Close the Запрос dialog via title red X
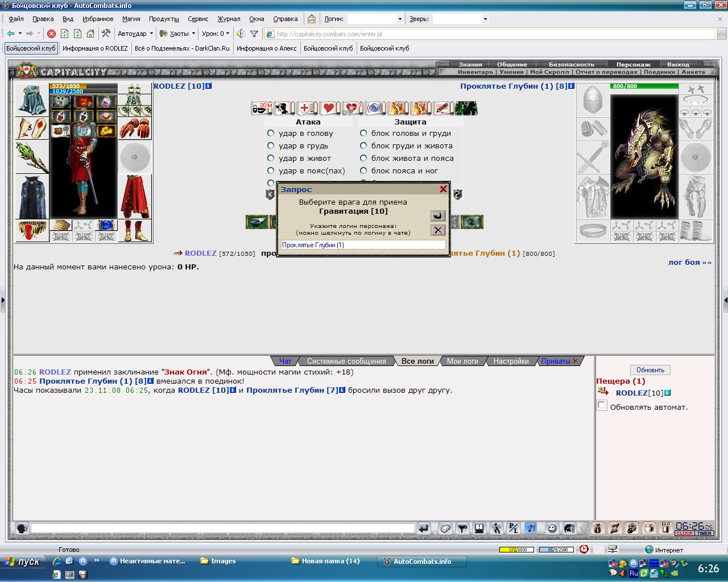This screenshot has height=582, width=728. (443, 189)
